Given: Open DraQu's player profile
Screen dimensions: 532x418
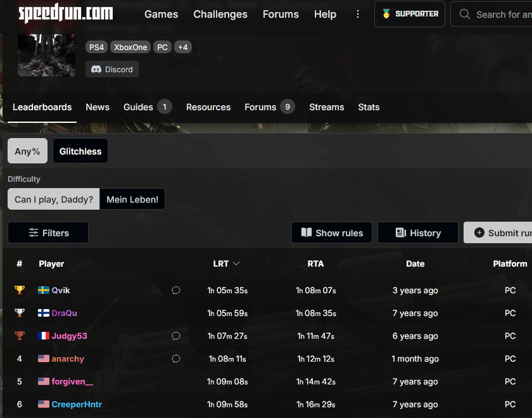Looking at the screenshot, I should [x=64, y=313].
